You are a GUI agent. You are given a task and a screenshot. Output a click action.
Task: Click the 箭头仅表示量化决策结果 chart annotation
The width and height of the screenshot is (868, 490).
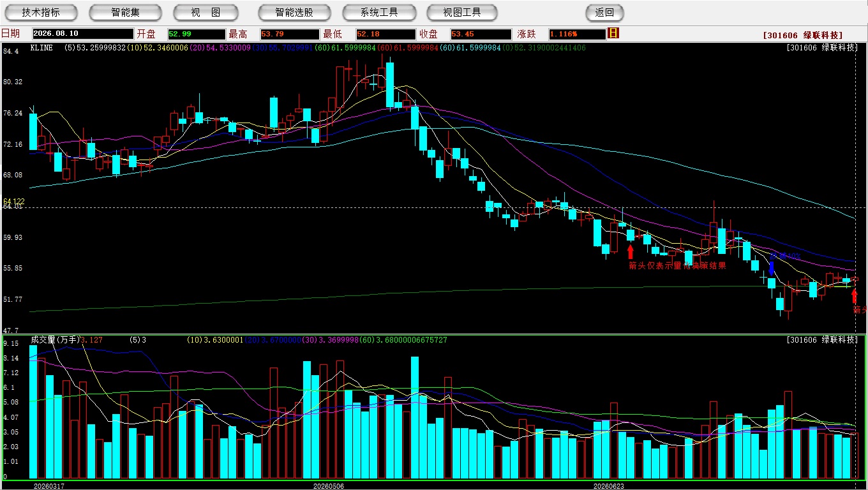point(677,265)
